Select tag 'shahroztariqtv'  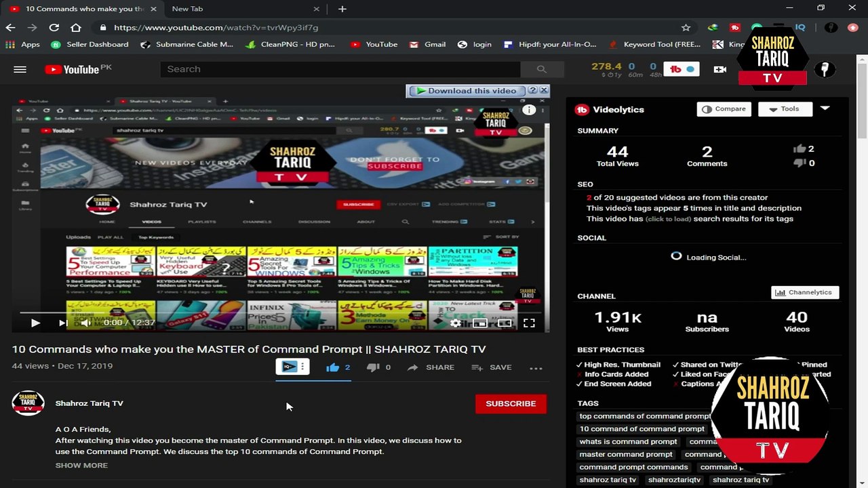(674, 480)
